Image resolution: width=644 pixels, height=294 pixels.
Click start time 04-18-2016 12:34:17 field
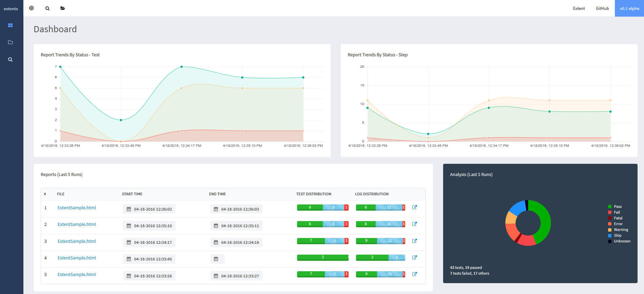(149, 242)
